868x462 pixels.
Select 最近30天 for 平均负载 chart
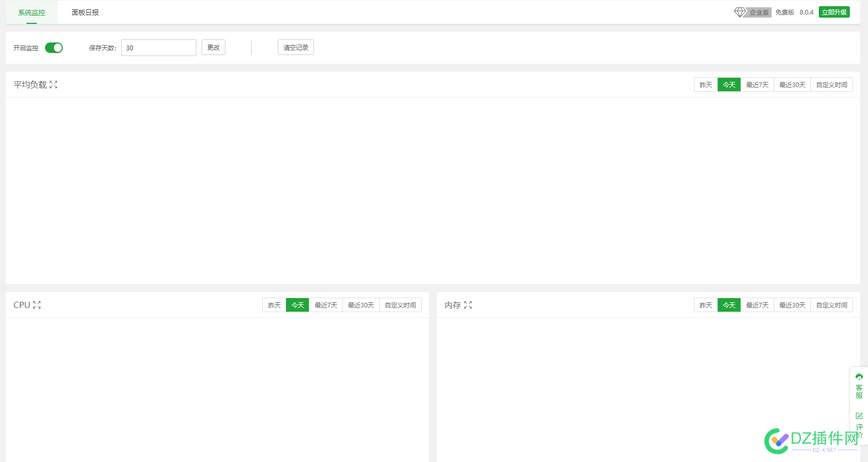click(792, 85)
